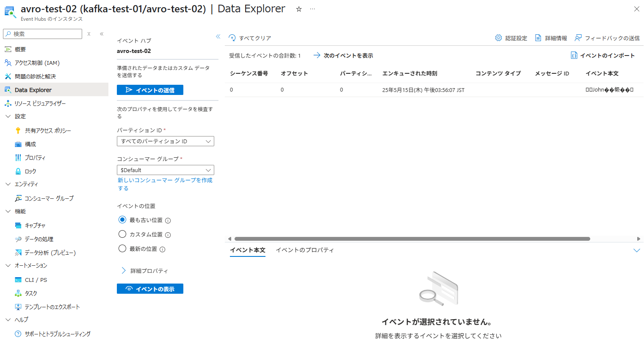Click the イベント本文 column header
The height and width of the screenshot is (359, 644).
[x=602, y=73]
